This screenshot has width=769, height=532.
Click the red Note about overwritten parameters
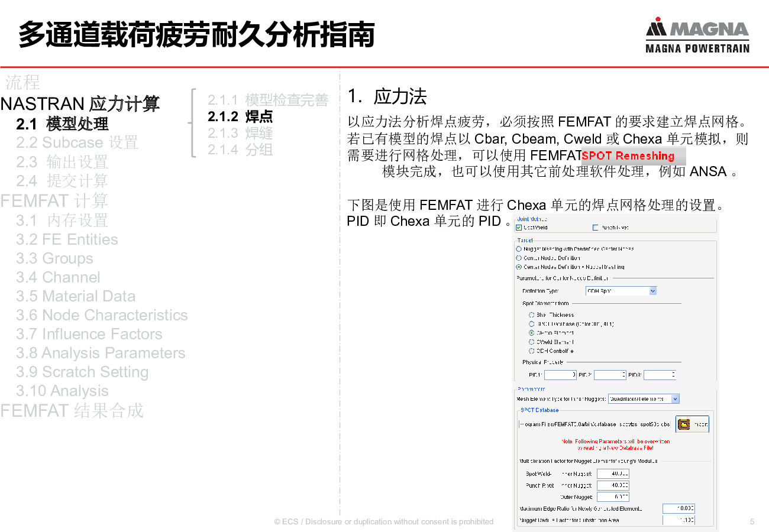click(615, 445)
